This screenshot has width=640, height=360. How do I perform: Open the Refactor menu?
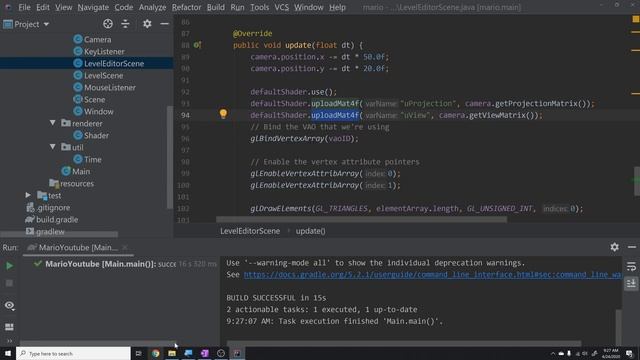click(186, 7)
